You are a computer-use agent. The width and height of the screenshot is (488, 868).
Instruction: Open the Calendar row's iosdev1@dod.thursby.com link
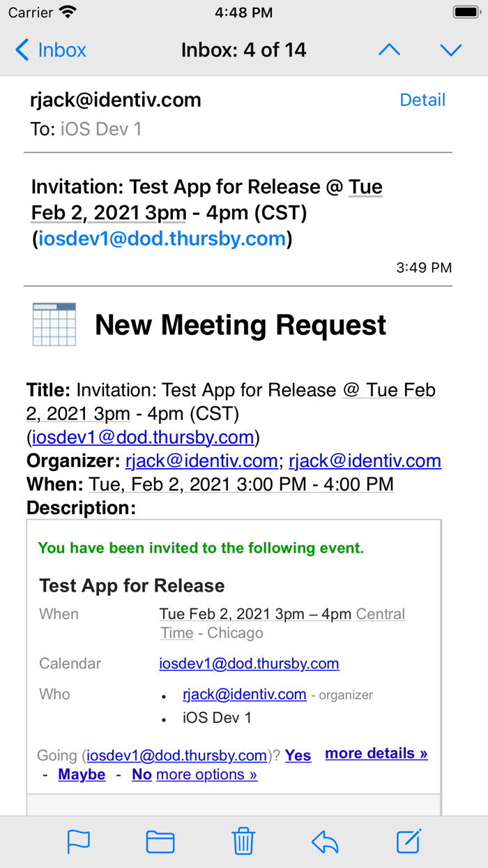click(249, 664)
